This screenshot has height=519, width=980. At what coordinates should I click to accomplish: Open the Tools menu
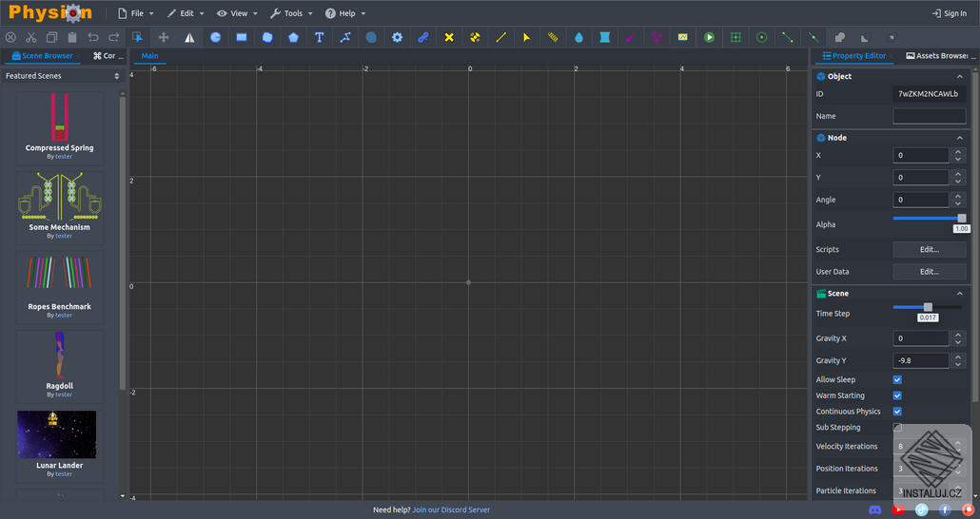290,13
